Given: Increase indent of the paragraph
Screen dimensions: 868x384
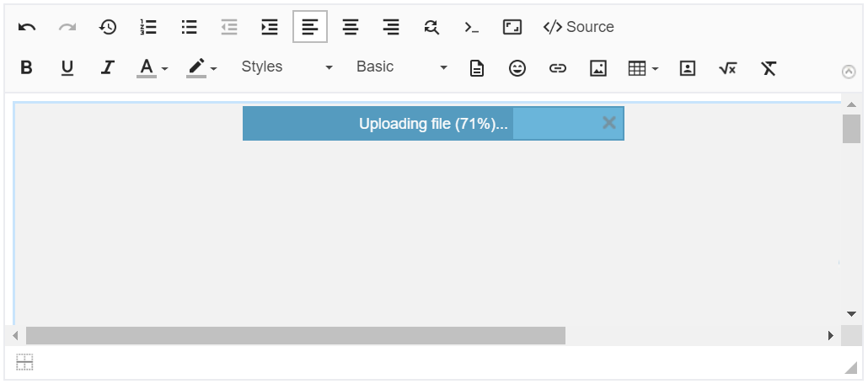Looking at the screenshot, I should point(270,27).
